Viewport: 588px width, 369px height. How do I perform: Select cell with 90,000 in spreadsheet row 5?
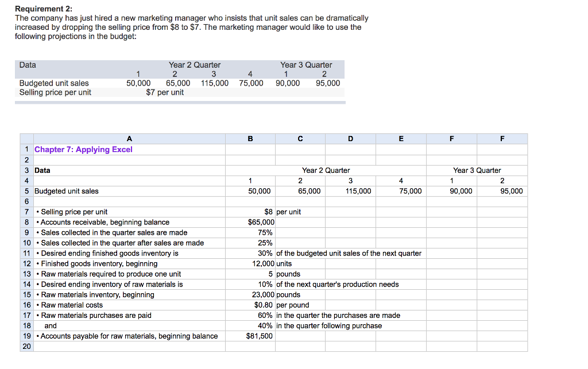coord(451,191)
